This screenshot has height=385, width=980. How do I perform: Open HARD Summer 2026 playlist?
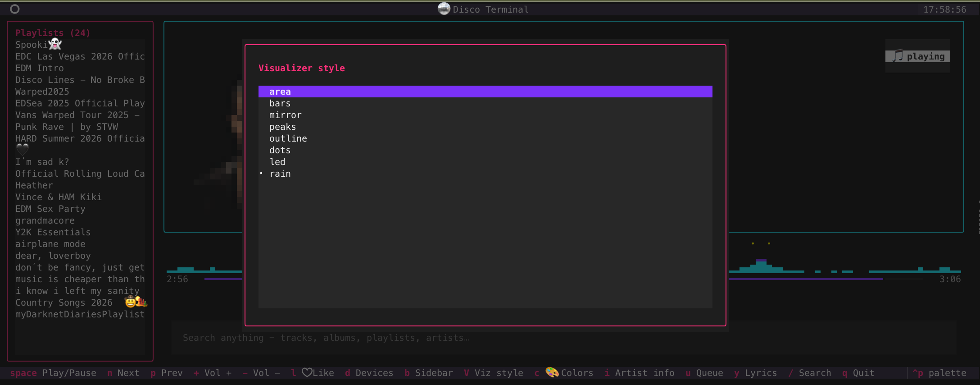(80, 138)
